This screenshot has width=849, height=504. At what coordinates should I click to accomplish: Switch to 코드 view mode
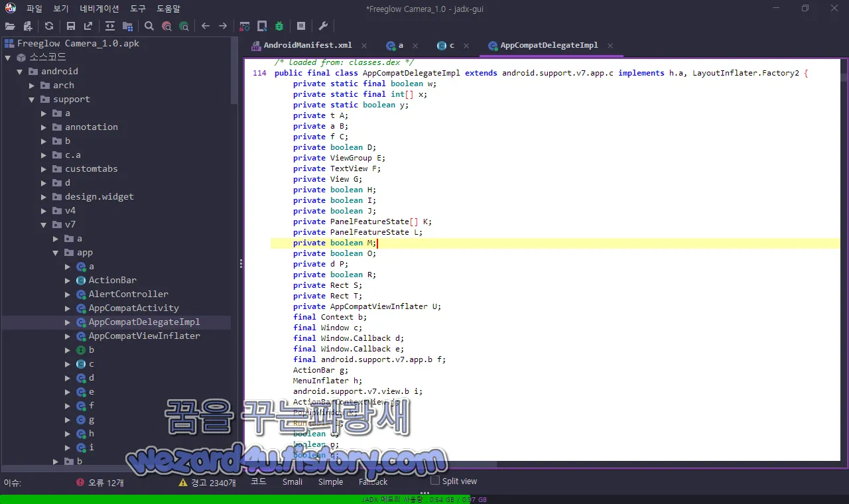259,481
